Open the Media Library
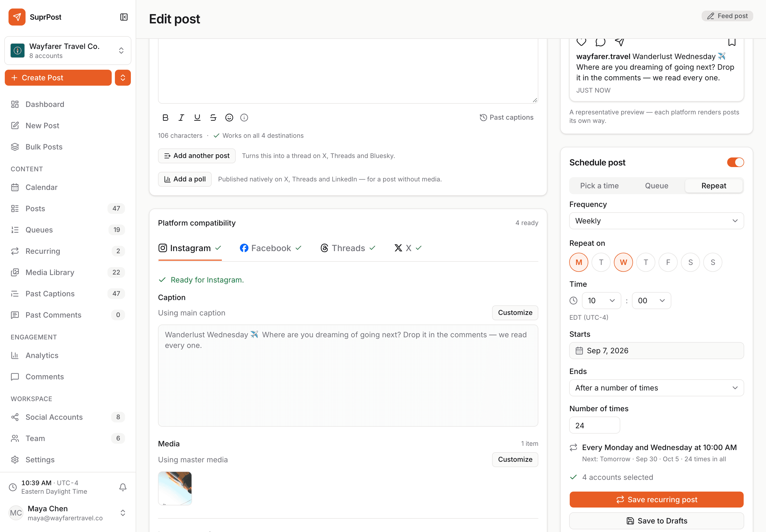 click(68, 272)
